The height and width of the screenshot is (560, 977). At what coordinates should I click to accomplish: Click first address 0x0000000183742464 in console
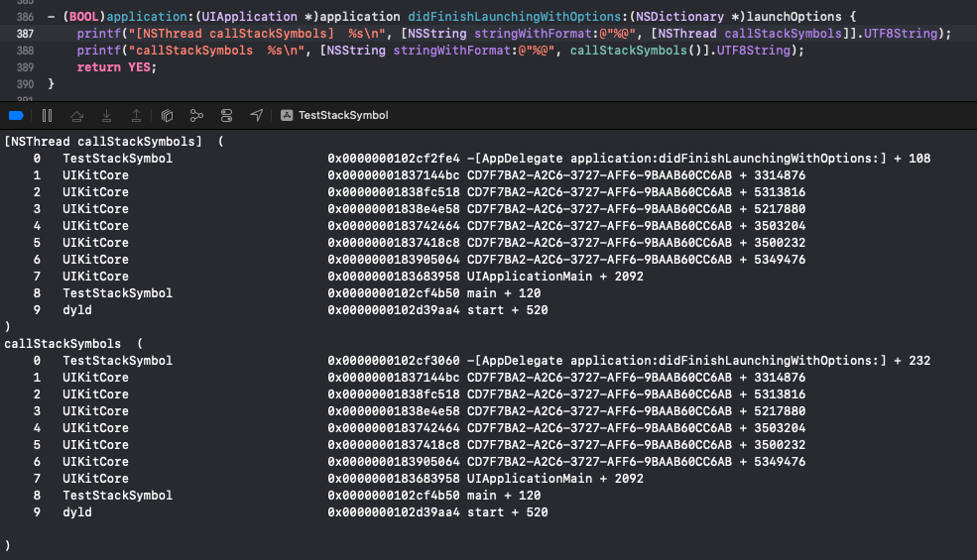pos(394,226)
